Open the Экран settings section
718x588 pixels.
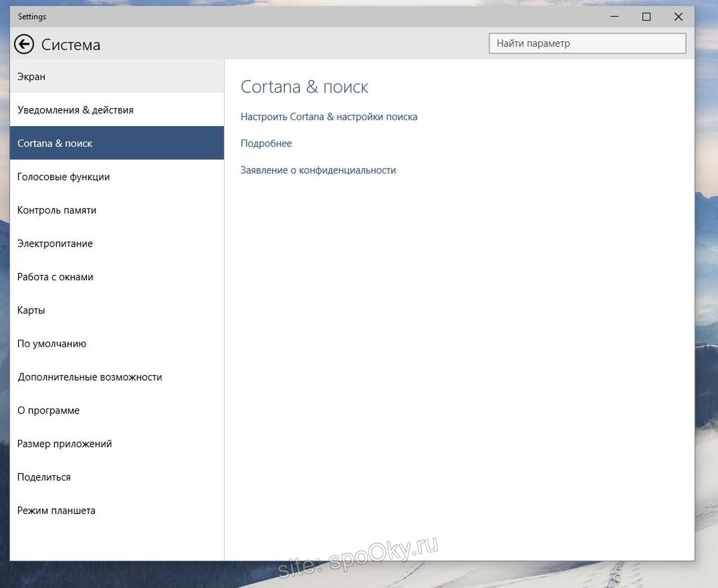pos(117,76)
